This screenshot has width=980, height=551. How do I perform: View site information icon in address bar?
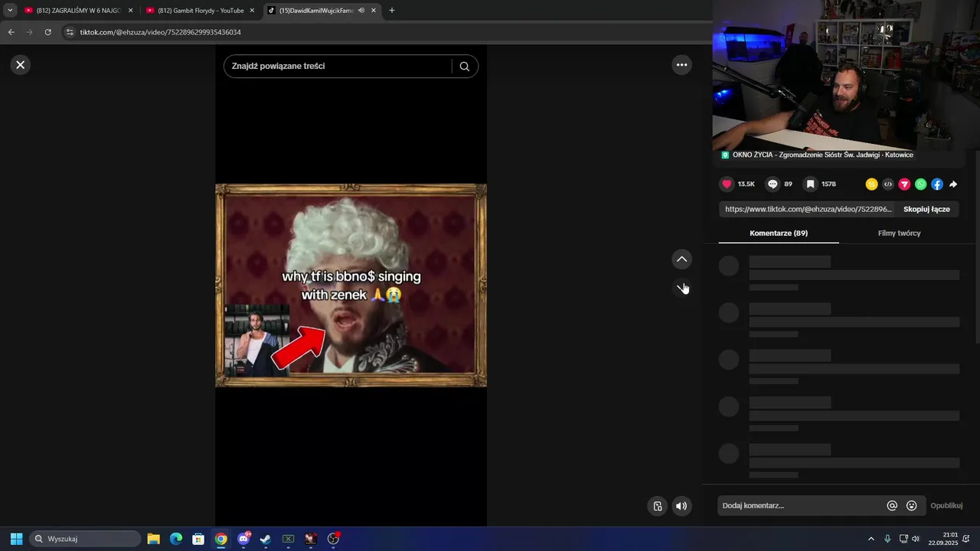(69, 32)
